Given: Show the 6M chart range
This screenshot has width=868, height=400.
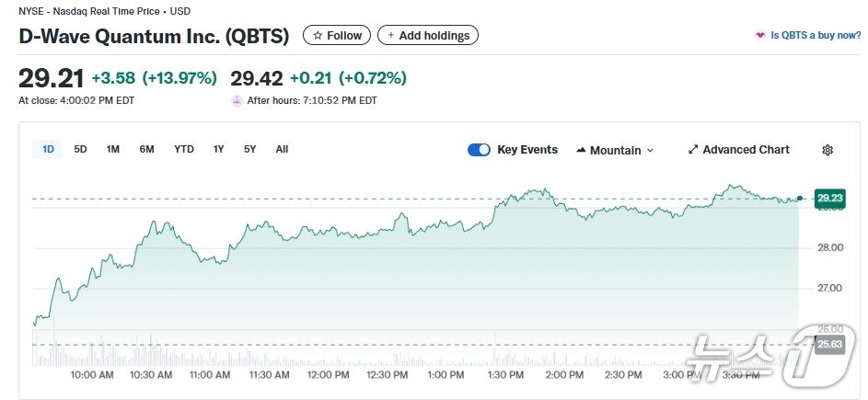Looking at the screenshot, I should 146,149.
